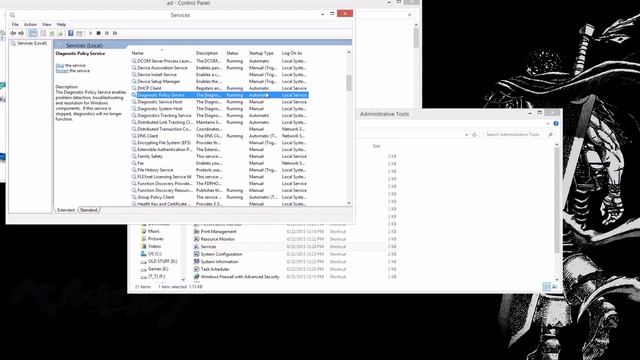
Task: Open the File menu in Services
Action: coord(15,24)
